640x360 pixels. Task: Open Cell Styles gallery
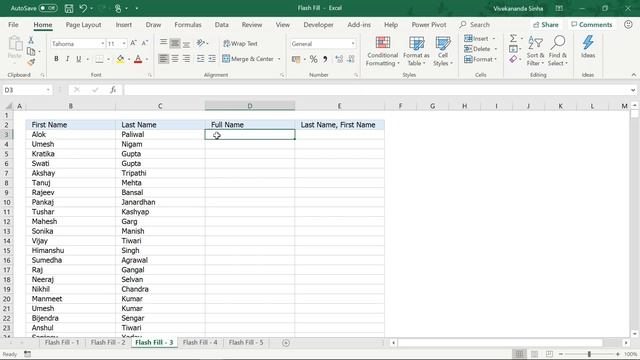(443, 51)
